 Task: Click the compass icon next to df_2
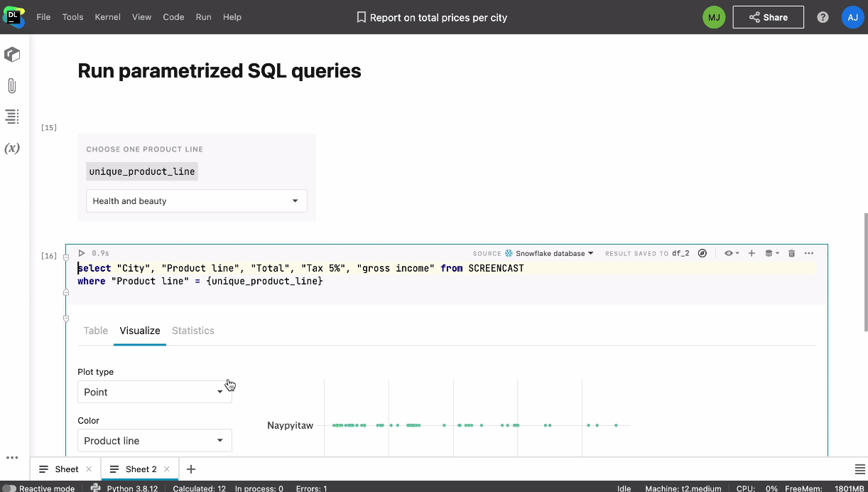(x=702, y=253)
